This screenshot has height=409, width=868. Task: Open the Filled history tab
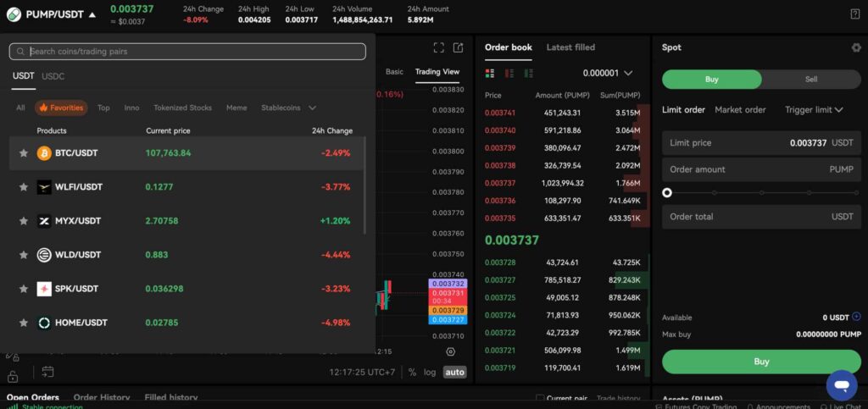[171, 397]
